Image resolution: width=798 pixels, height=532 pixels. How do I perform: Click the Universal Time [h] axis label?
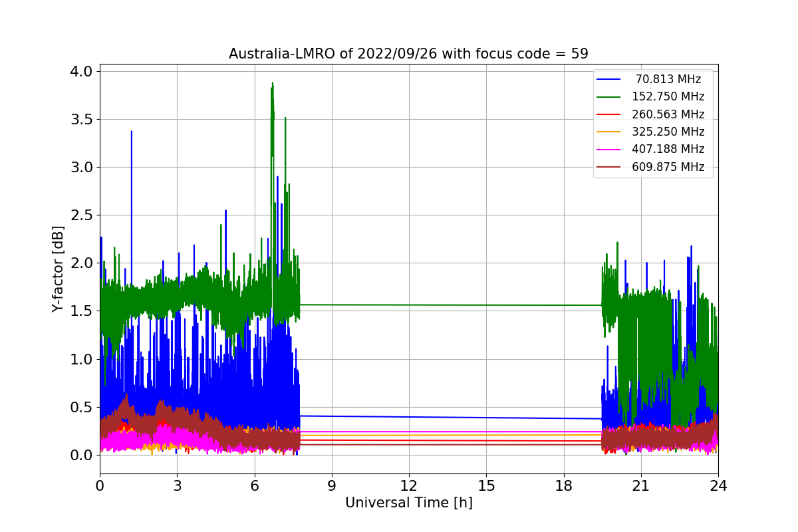pos(409,503)
